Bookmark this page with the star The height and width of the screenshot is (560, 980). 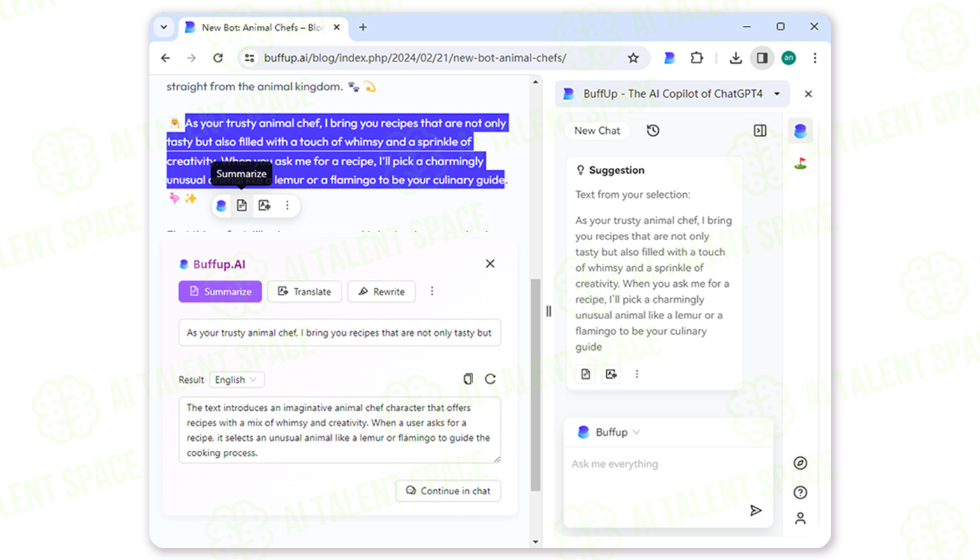[x=633, y=58]
